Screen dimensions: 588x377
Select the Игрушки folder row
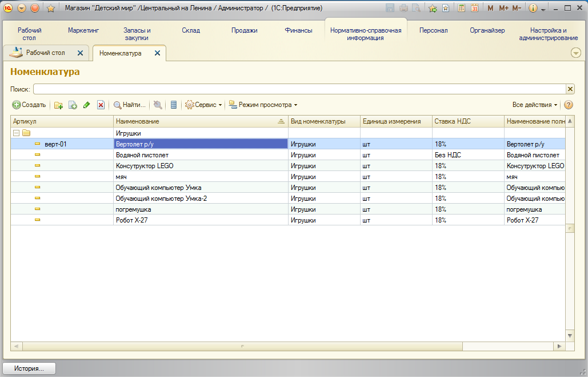coord(287,133)
